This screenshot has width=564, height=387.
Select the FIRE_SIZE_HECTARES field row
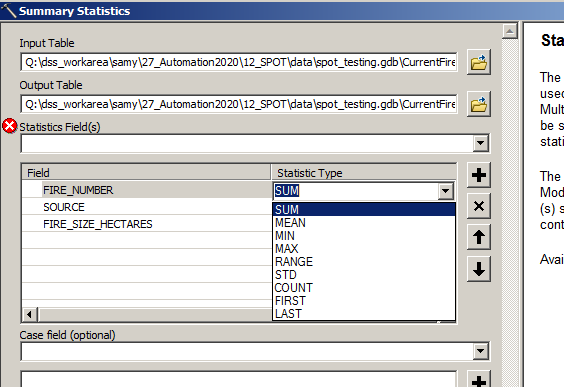click(146, 224)
